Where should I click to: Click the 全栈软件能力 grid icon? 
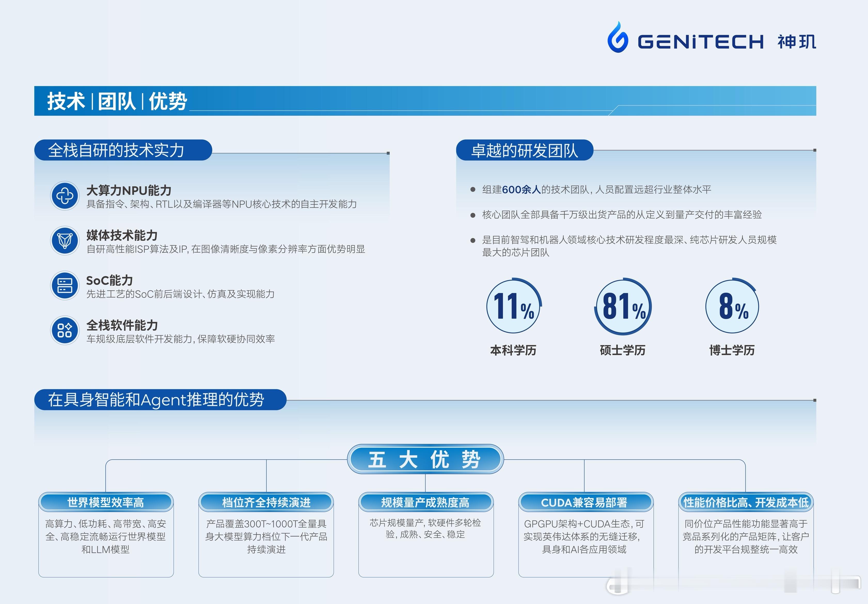[65, 330]
